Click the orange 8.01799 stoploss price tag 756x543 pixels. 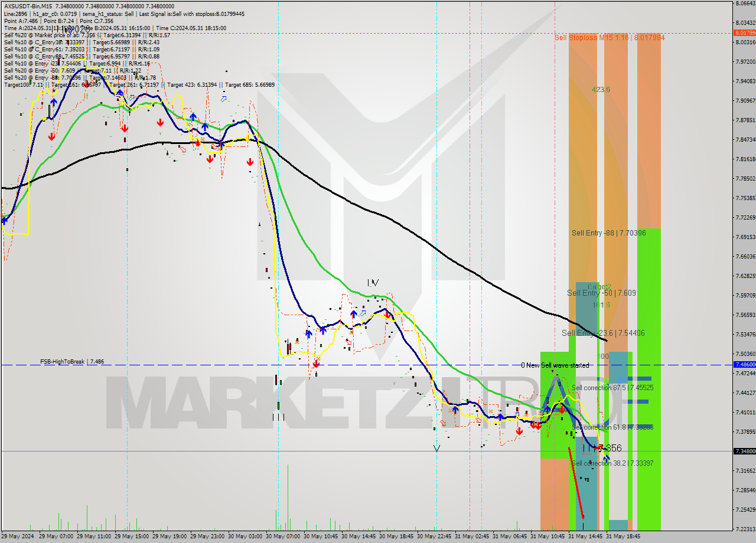pos(744,32)
